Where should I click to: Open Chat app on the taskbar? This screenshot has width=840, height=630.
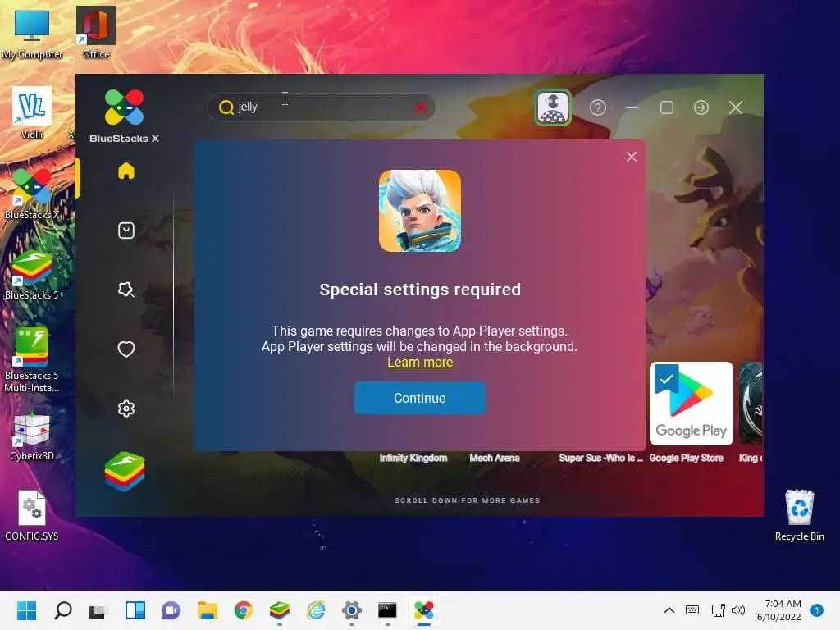click(171, 610)
